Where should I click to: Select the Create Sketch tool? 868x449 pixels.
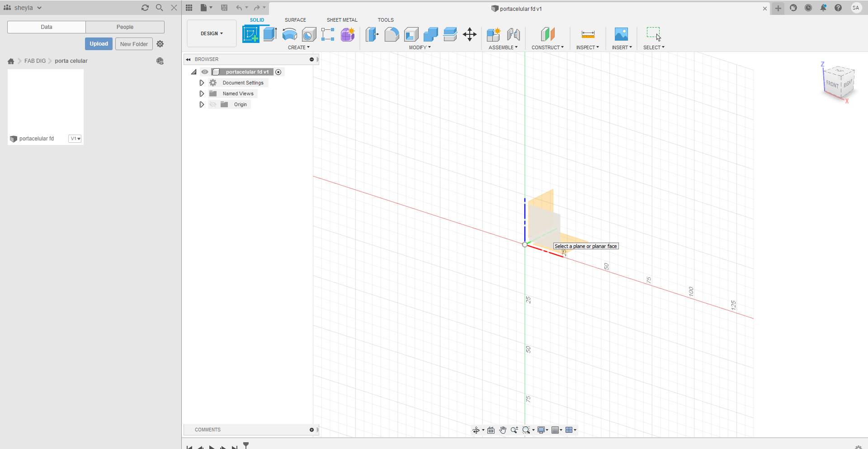click(x=251, y=34)
